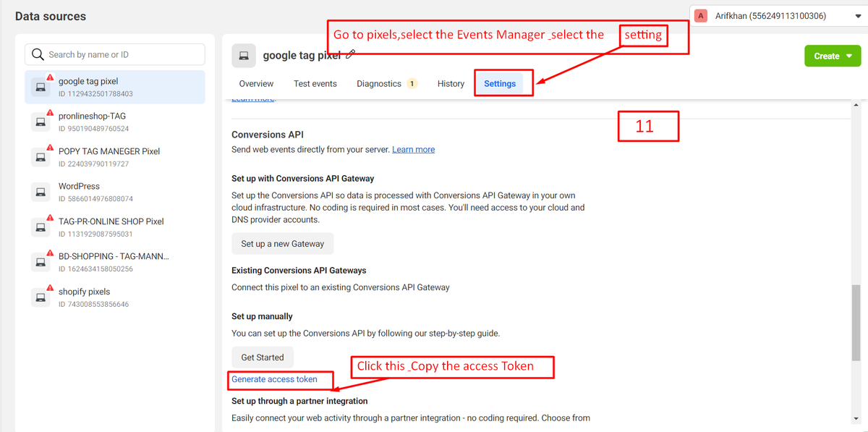Click ID 1129432501788403 text

[95, 94]
